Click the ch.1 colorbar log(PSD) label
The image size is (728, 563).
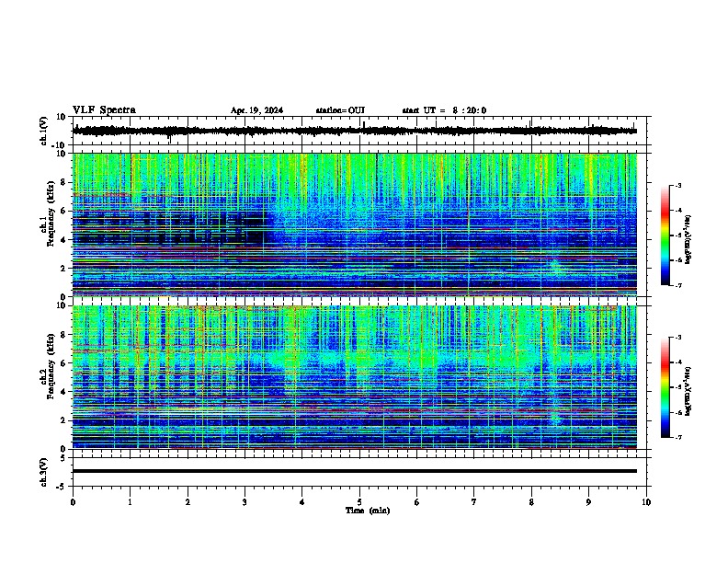688,240
